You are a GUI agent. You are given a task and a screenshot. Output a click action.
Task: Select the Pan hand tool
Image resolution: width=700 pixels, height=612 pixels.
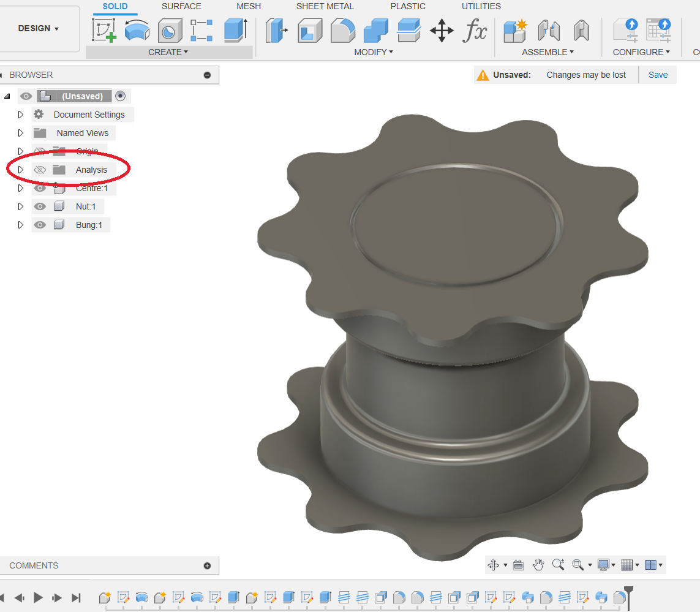point(538,565)
